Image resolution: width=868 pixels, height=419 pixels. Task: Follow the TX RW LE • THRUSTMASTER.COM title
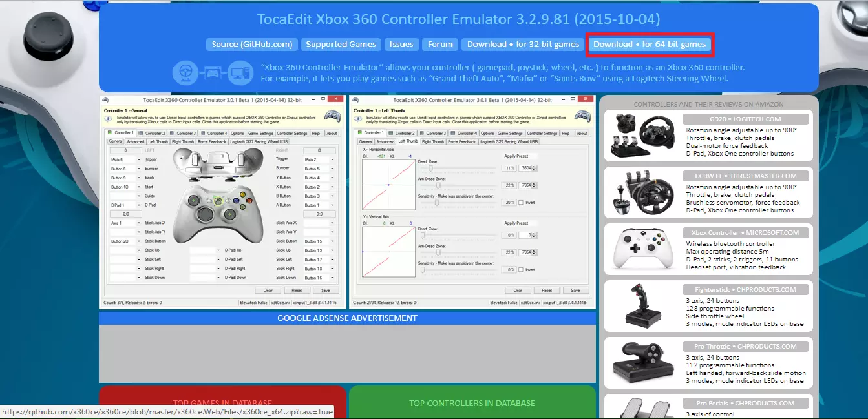746,176
